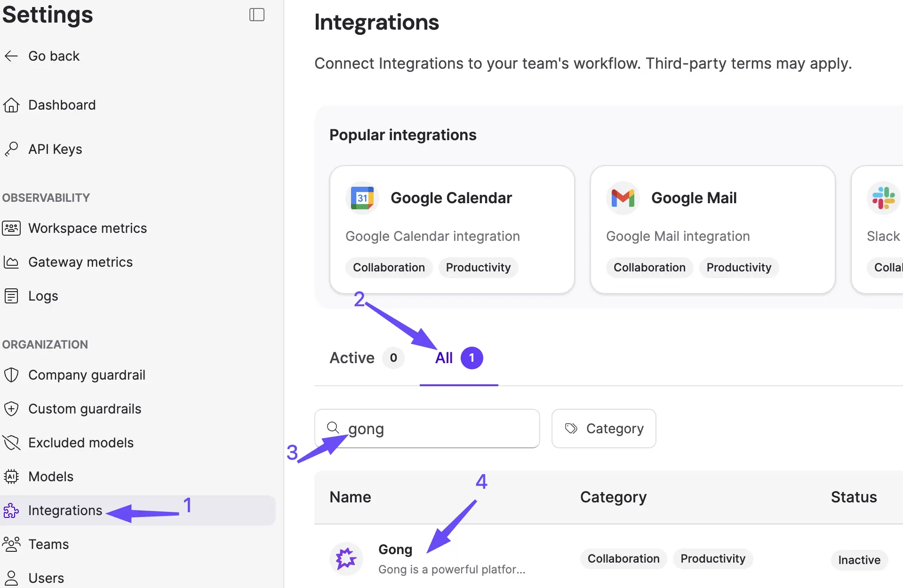The height and width of the screenshot is (588, 903).
Task: Click the Workspace metrics icon
Action: (11, 228)
